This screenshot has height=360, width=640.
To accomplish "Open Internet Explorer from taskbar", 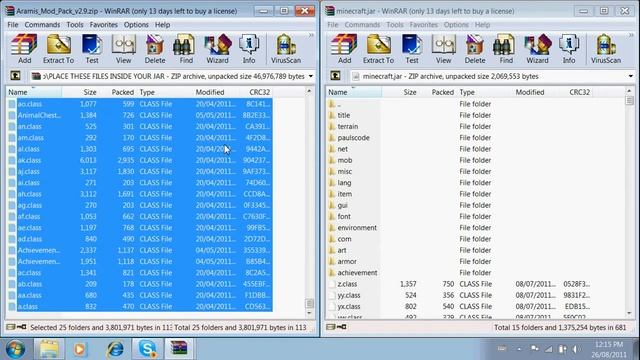I will [115, 349].
